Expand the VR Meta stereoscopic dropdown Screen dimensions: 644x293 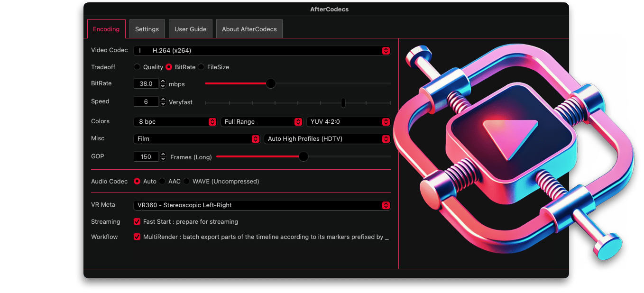tap(262, 205)
